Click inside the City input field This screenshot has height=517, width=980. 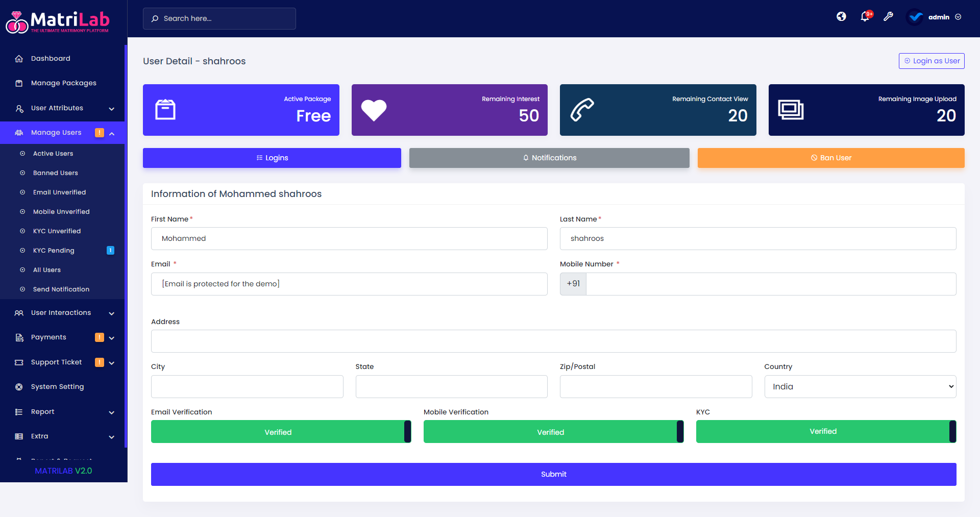[x=247, y=386]
